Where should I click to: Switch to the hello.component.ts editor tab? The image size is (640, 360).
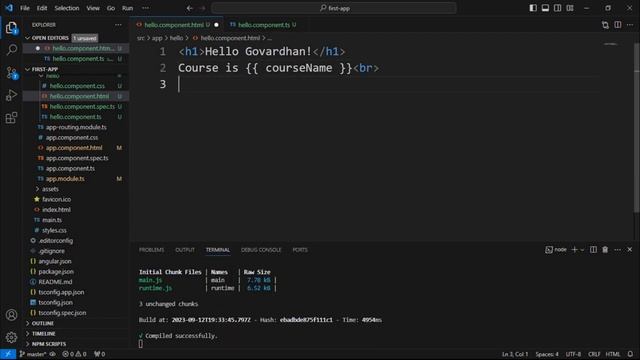(264, 25)
